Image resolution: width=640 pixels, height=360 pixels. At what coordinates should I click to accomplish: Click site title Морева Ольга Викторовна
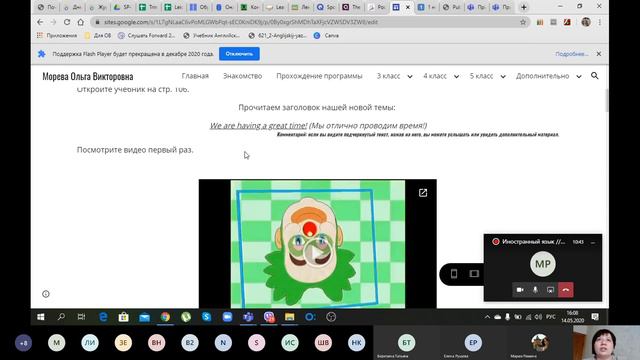point(88,76)
